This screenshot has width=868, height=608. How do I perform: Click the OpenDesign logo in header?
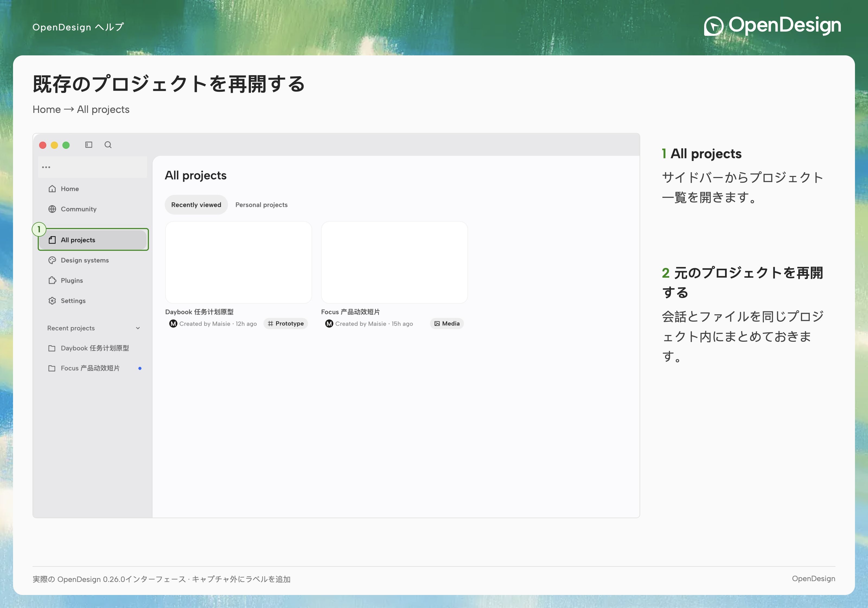pos(772,26)
